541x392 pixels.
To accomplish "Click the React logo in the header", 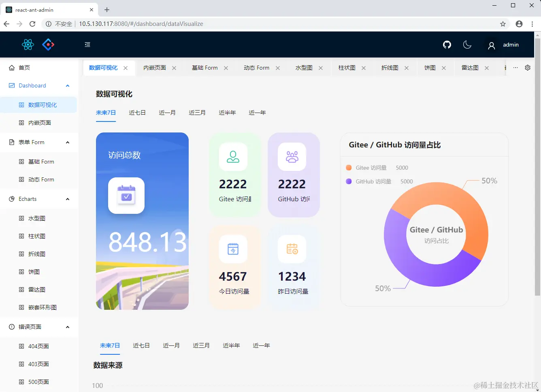I will (x=28, y=45).
